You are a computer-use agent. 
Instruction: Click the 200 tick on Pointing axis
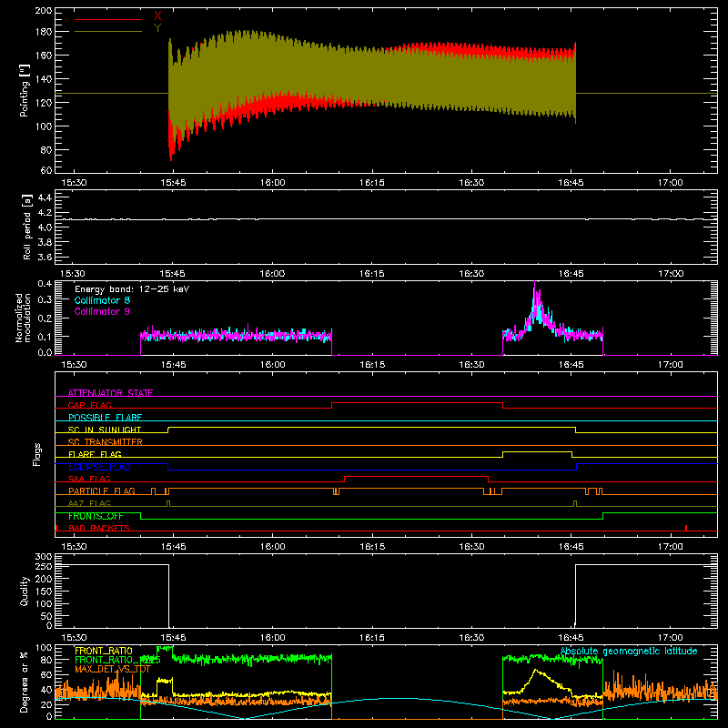(43, 10)
